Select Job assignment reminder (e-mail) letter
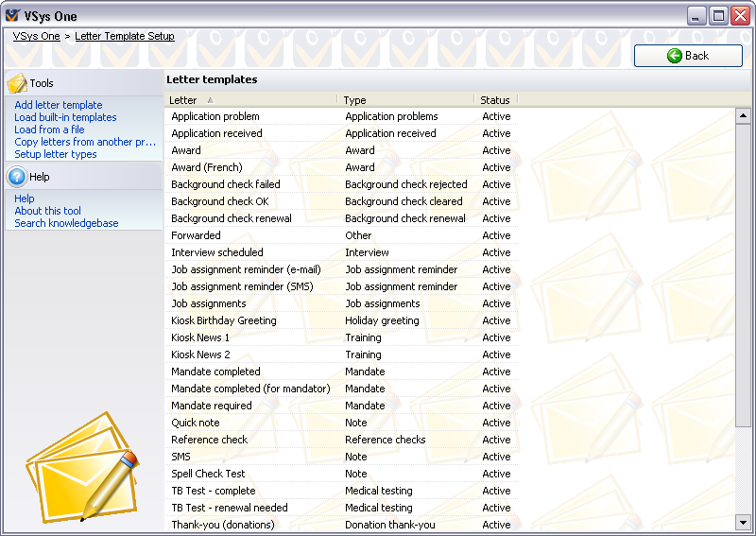The width and height of the screenshot is (756, 536). (x=246, y=269)
